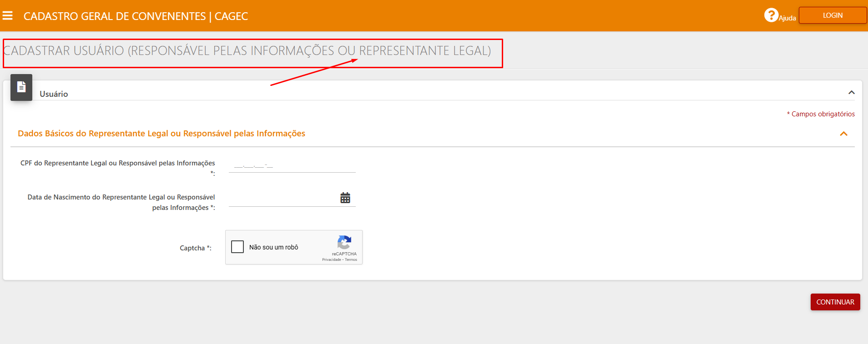Click the 'Campos obrigatórios' note
Screen dimensions: 868x344
click(823, 114)
